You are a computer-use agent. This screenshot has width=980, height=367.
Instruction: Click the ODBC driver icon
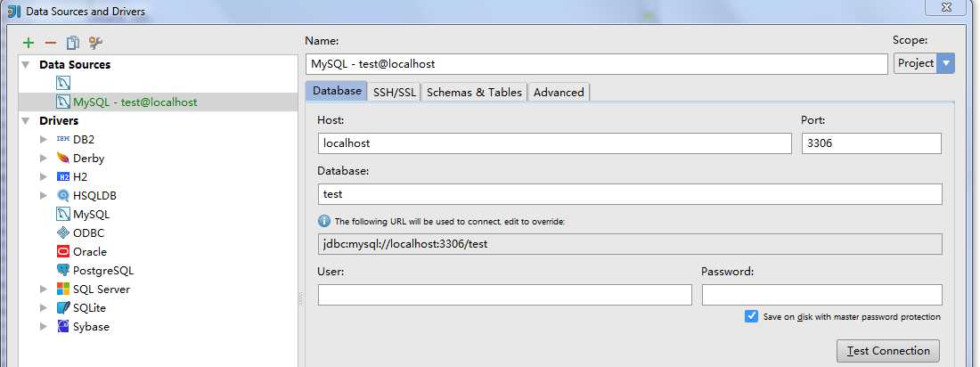pos(63,232)
